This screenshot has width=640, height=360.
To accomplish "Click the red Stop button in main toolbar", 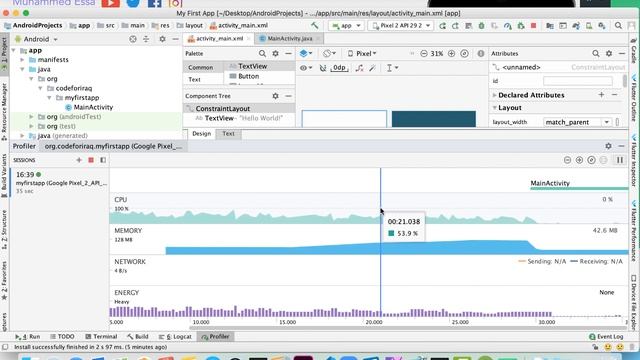I will 533,26.
